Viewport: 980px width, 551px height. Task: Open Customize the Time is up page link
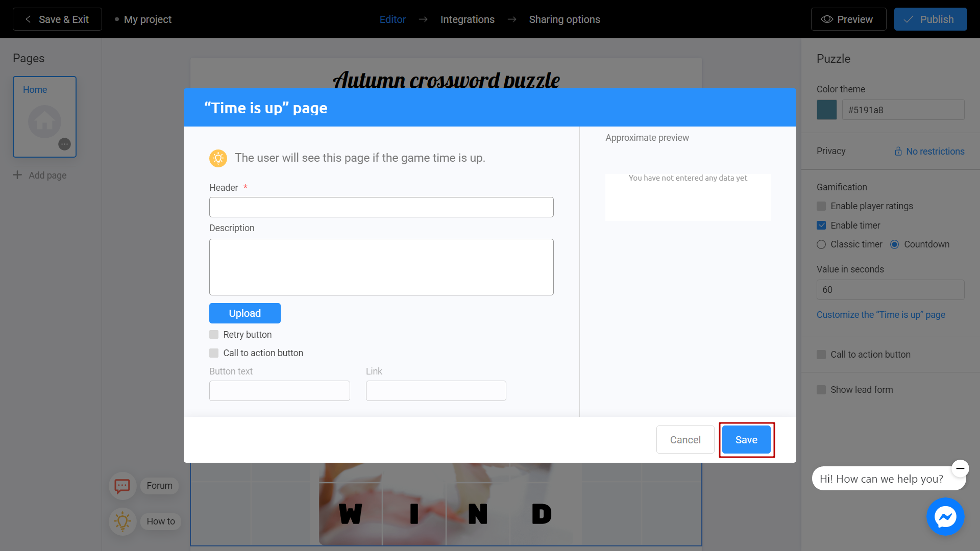881,315
